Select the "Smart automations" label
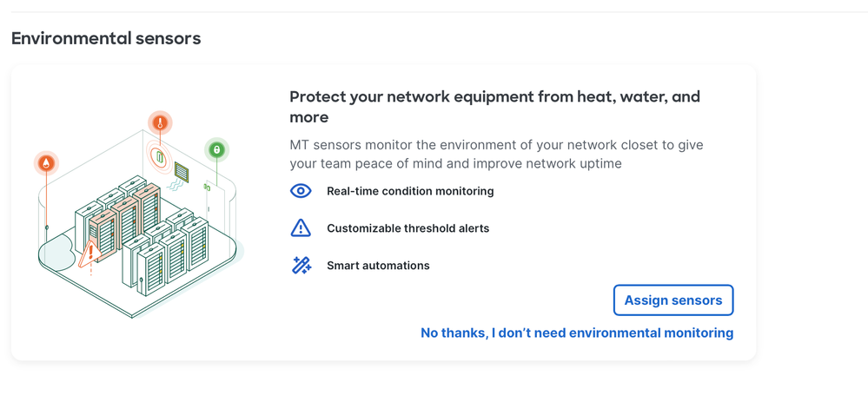 [x=378, y=266]
